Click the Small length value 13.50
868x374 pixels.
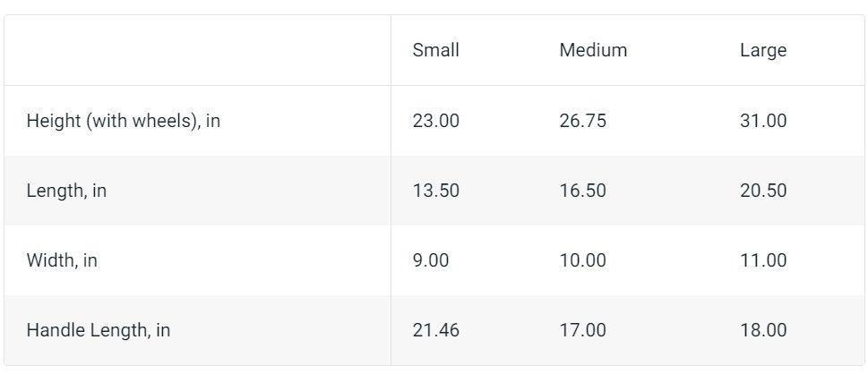click(x=435, y=191)
